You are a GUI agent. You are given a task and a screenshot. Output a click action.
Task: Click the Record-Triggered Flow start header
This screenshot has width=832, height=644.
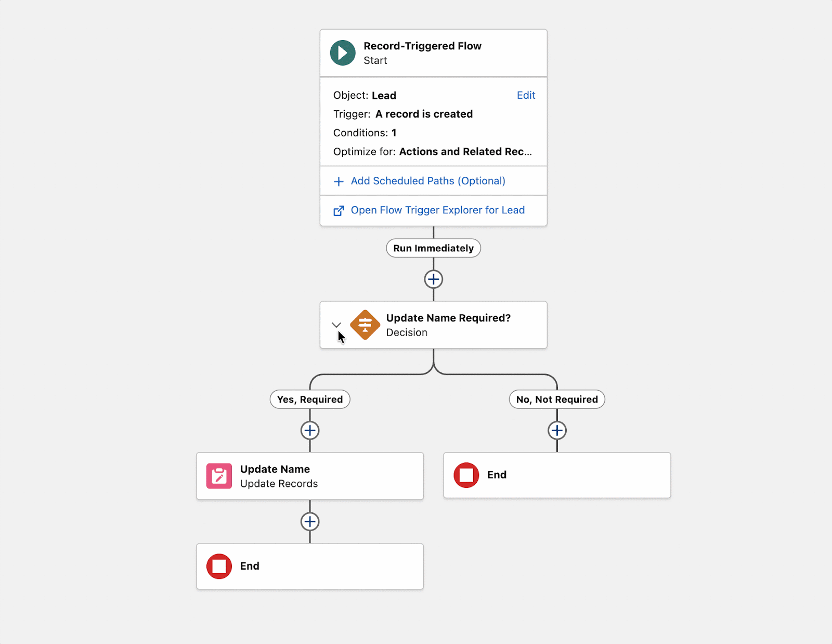[422, 46]
